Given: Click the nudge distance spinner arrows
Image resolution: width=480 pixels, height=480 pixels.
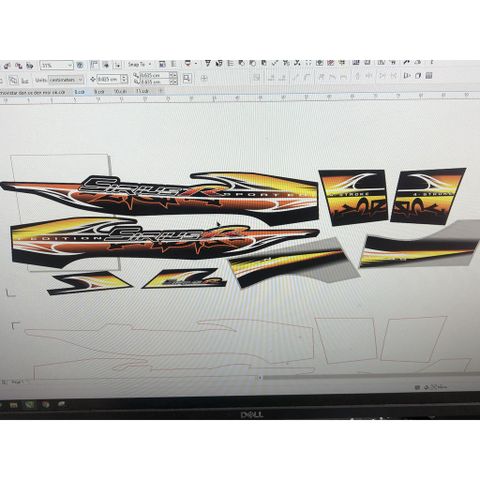Looking at the screenshot, I should point(124,79).
